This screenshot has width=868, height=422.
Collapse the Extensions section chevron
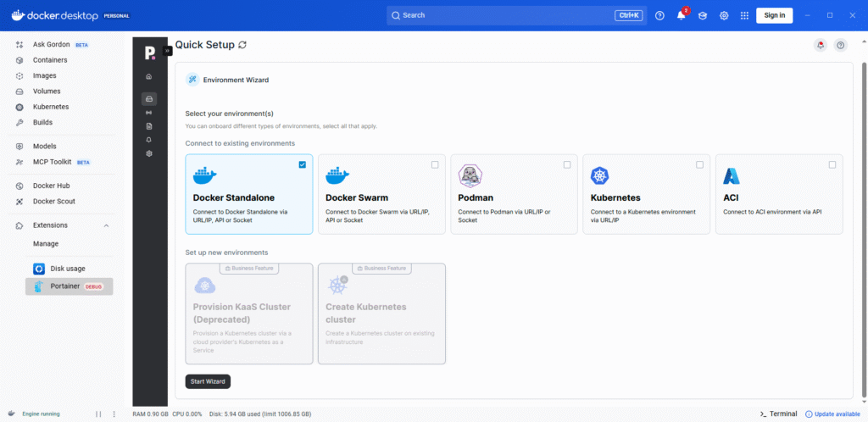[x=106, y=225]
